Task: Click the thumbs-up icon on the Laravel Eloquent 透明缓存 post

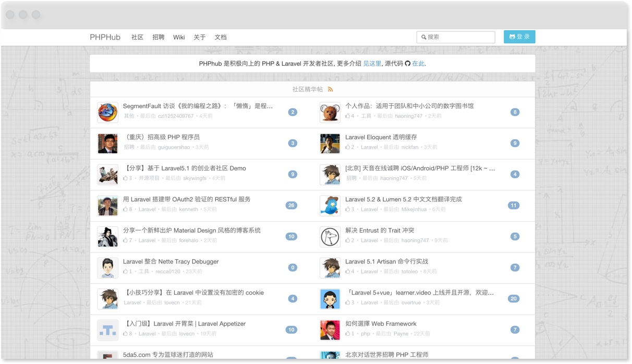Action: click(348, 147)
